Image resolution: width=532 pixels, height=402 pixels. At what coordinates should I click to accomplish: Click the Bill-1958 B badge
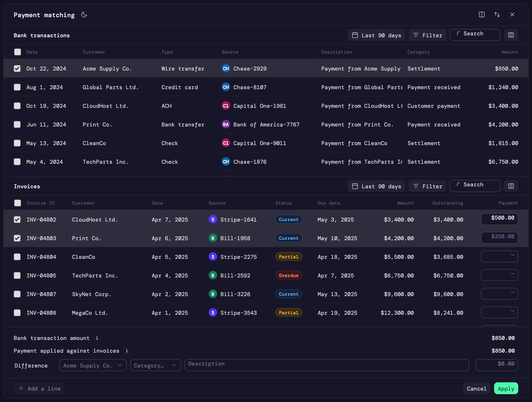pos(213,238)
